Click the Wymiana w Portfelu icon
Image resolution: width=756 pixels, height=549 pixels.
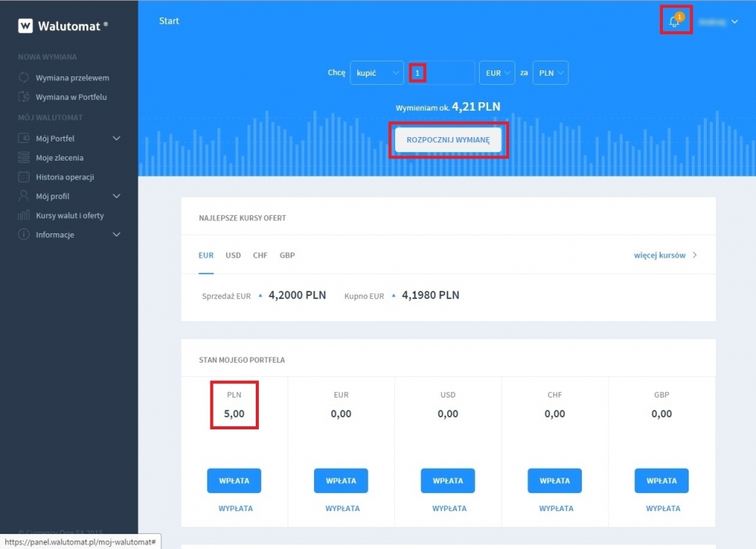tap(23, 97)
